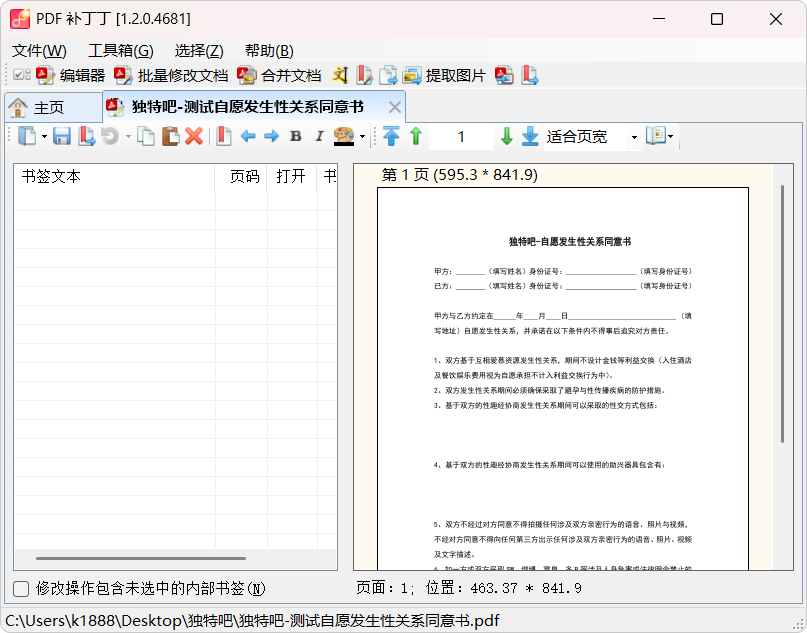Open the 文件(W) menu
The width and height of the screenshot is (807, 633).
tap(39, 50)
